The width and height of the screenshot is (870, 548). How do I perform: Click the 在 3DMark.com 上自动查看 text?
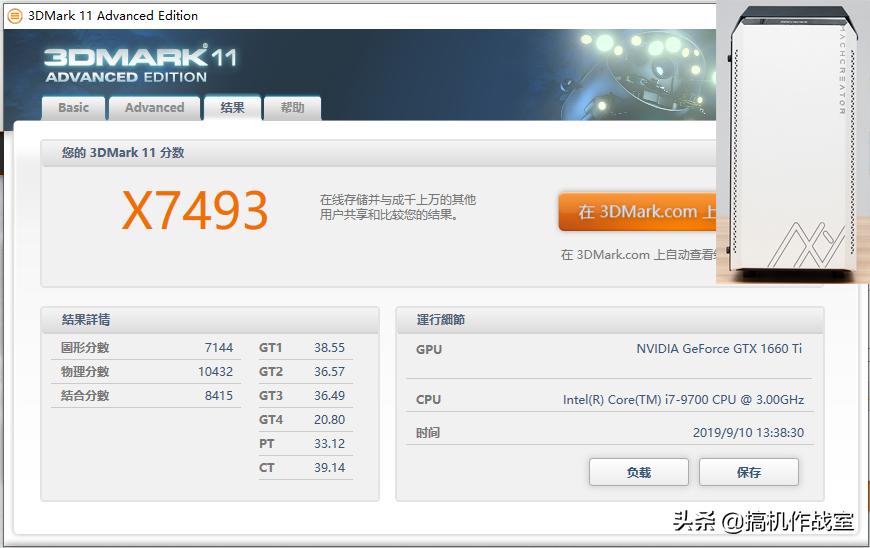click(x=639, y=255)
